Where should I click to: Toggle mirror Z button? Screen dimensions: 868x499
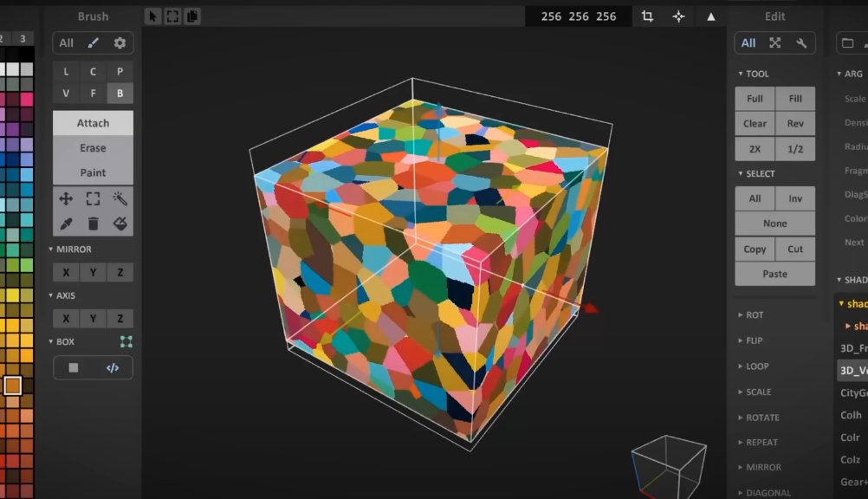pos(120,273)
